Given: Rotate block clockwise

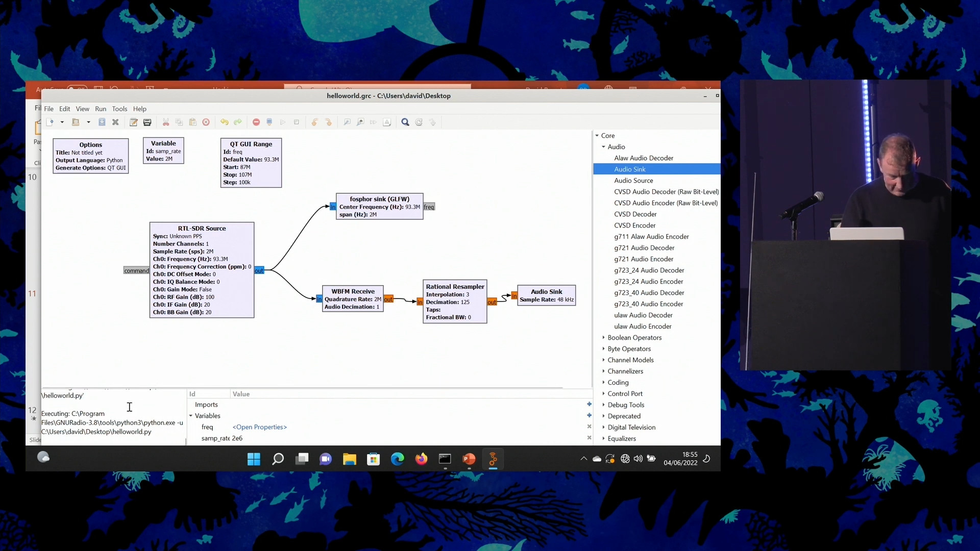Looking at the screenshot, I should (x=328, y=122).
